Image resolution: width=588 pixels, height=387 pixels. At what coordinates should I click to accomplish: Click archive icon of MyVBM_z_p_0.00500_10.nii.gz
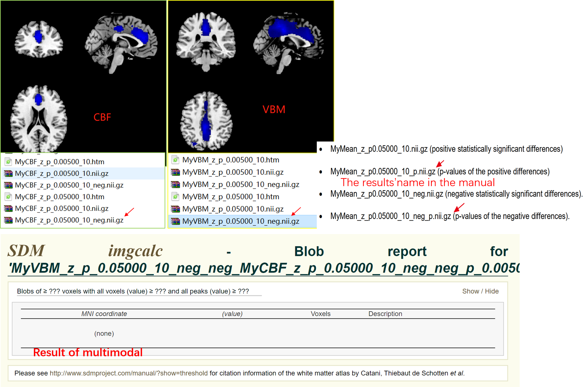click(x=175, y=172)
